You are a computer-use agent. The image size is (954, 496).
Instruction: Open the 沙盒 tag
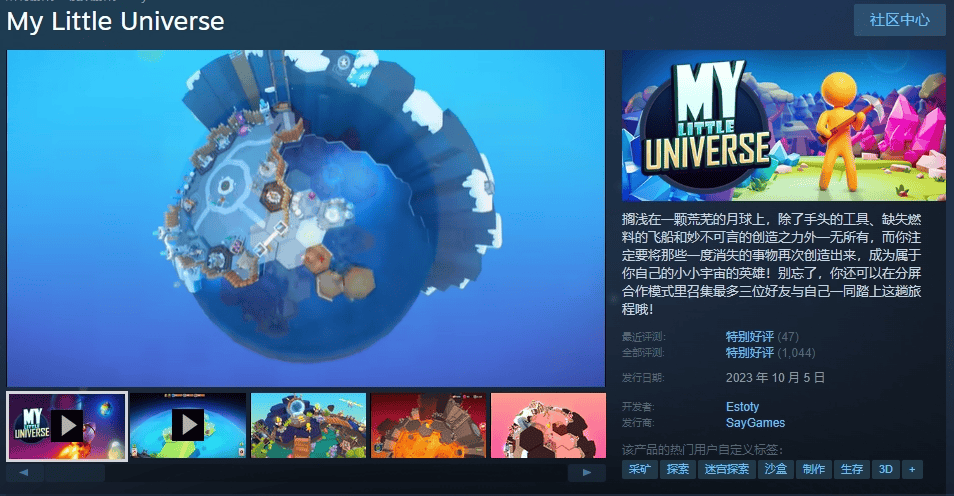[776, 469]
